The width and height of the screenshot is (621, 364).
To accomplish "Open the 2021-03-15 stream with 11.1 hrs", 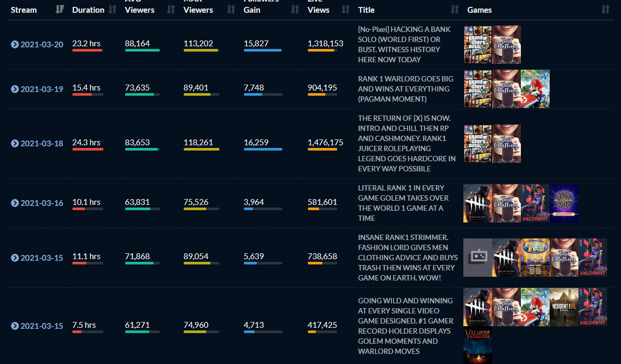I will click(x=42, y=258).
